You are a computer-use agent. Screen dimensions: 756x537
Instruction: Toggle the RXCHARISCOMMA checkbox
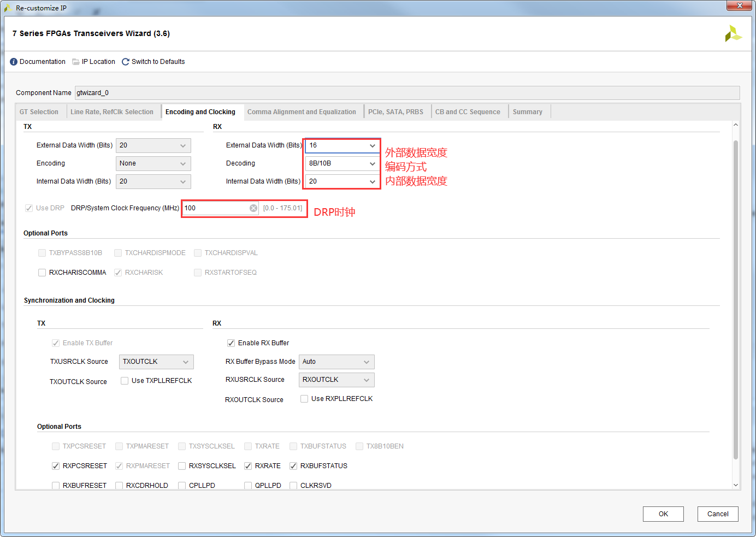[42, 273]
